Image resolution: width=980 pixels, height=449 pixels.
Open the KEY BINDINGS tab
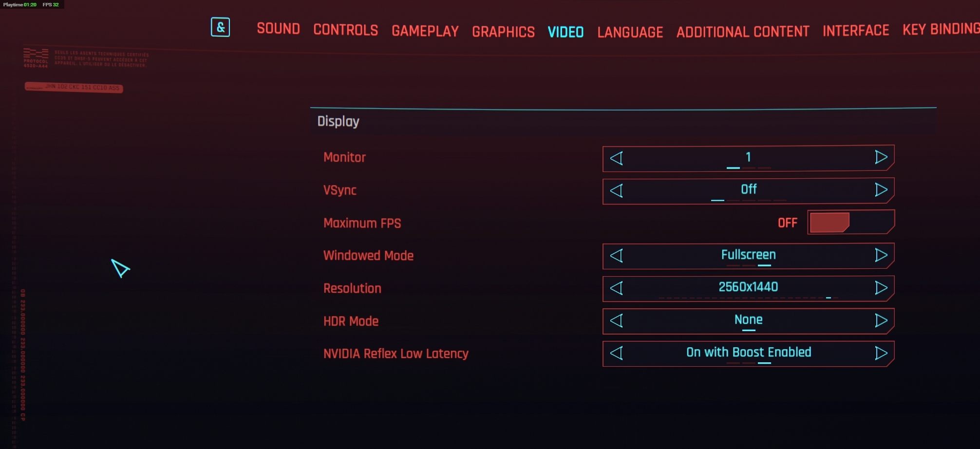(940, 29)
